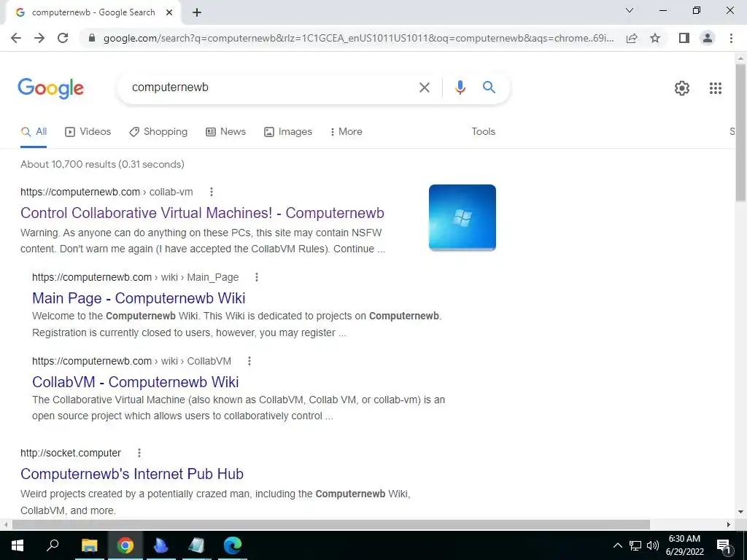This screenshot has height=560, width=747.
Task: Click the Windows logo result thumbnail
Action: tap(462, 217)
